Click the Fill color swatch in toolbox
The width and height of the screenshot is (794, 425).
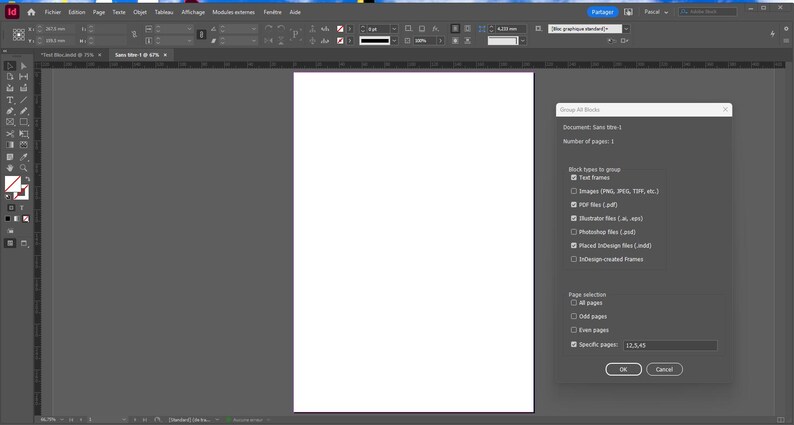pos(12,183)
